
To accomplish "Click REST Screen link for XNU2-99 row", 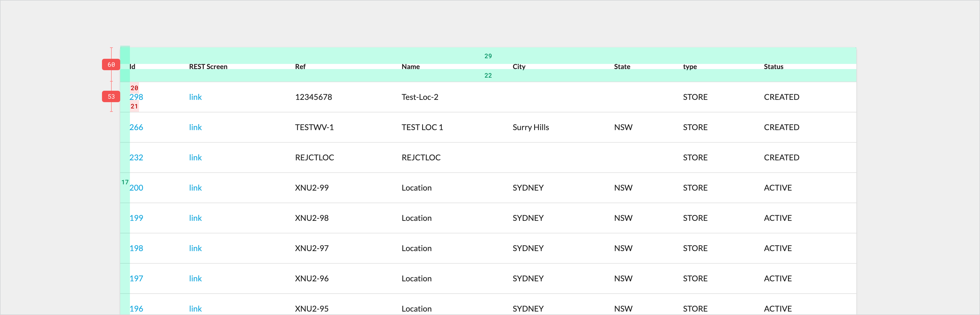I will [195, 188].
